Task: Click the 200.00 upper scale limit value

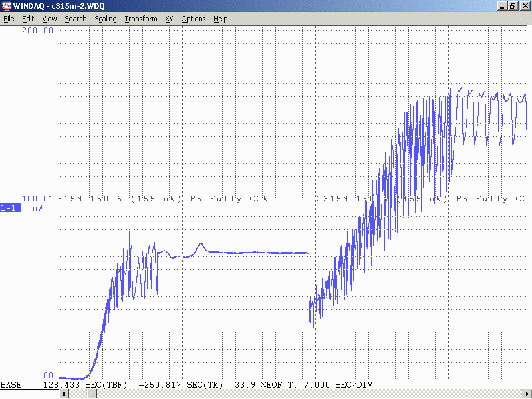Action: pyautogui.click(x=37, y=31)
